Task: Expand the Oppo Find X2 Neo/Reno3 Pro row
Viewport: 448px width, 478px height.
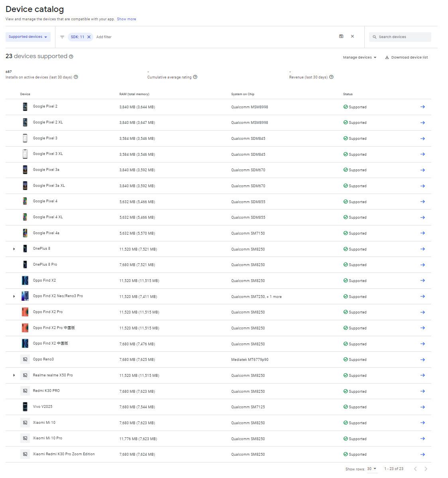Action: coord(14,296)
